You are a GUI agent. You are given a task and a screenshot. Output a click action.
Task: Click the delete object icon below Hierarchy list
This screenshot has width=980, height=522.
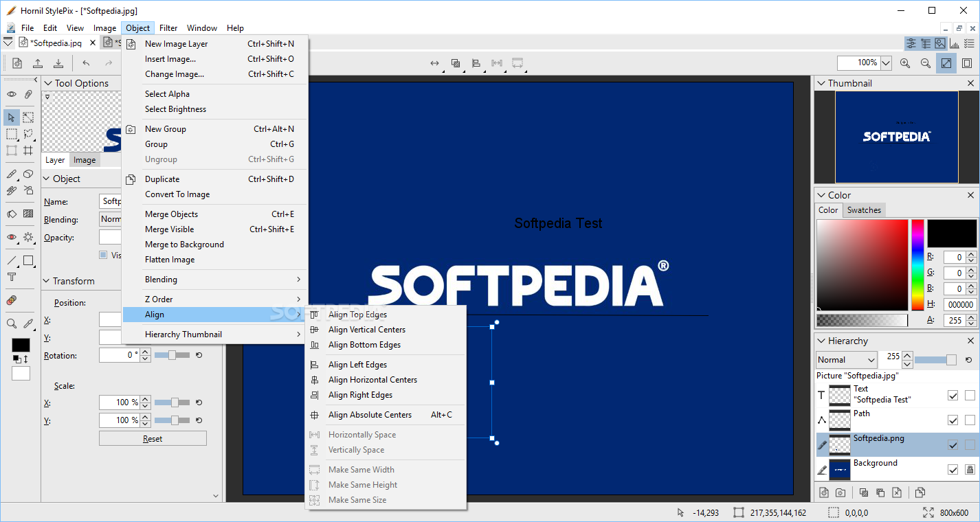pos(897,492)
